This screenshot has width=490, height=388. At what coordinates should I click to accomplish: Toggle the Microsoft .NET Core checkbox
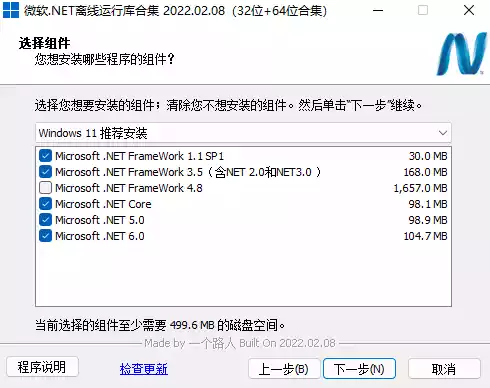coord(45,204)
